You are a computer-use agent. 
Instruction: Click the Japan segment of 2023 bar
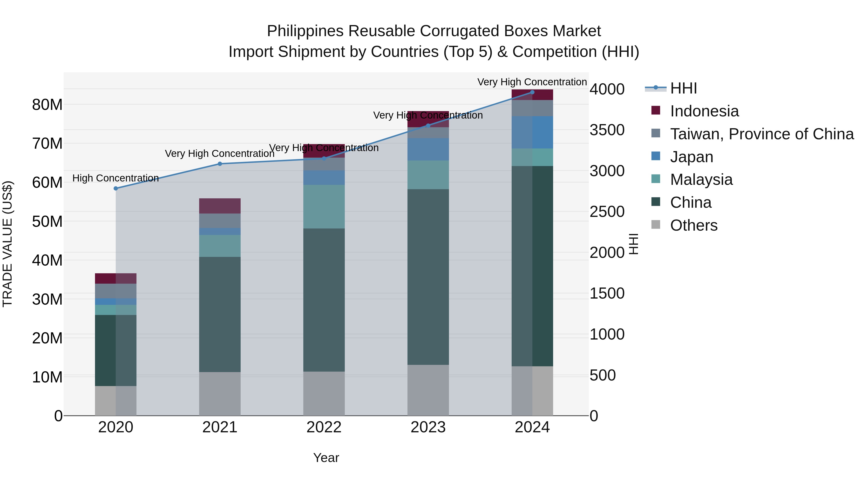tap(428, 149)
